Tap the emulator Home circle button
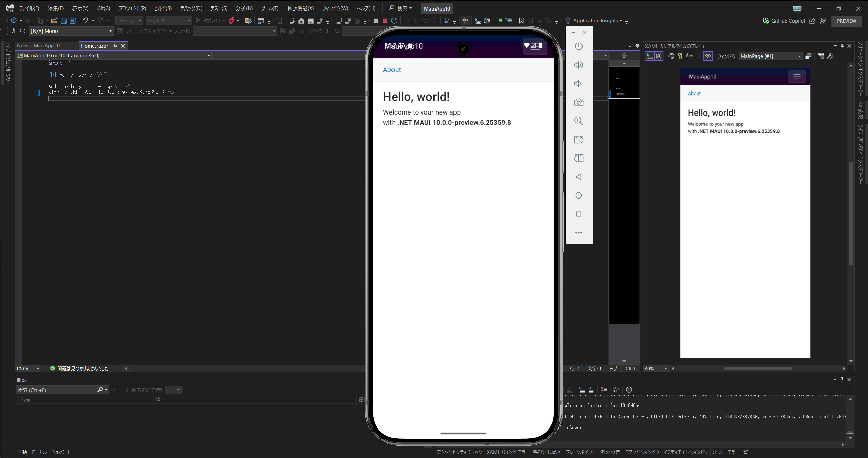The image size is (868, 458). (579, 195)
